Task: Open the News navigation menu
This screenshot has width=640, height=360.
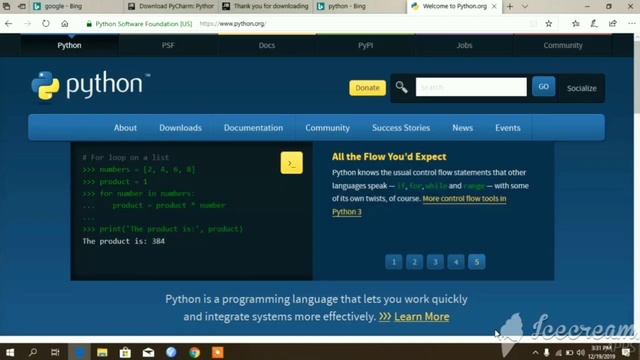Action: (462, 128)
